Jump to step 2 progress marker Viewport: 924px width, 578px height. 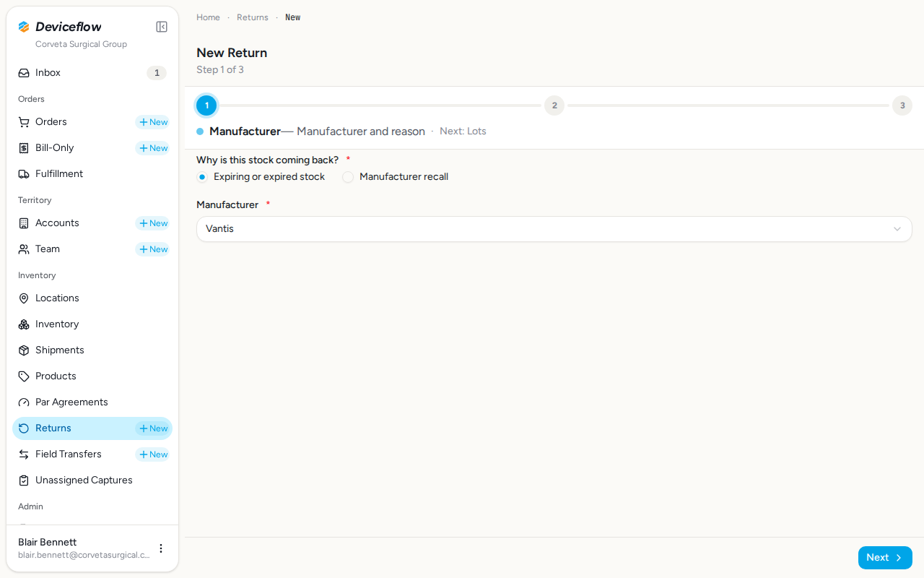(x=554, y=105)
